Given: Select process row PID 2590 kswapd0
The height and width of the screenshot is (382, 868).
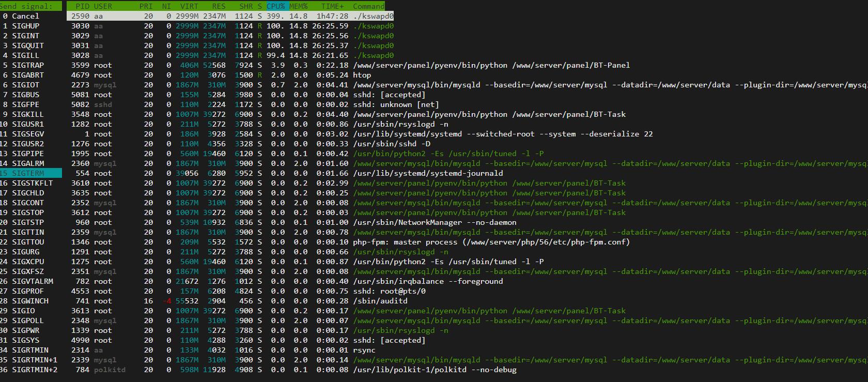Looking at the screenshot, I should pos(230,16).
